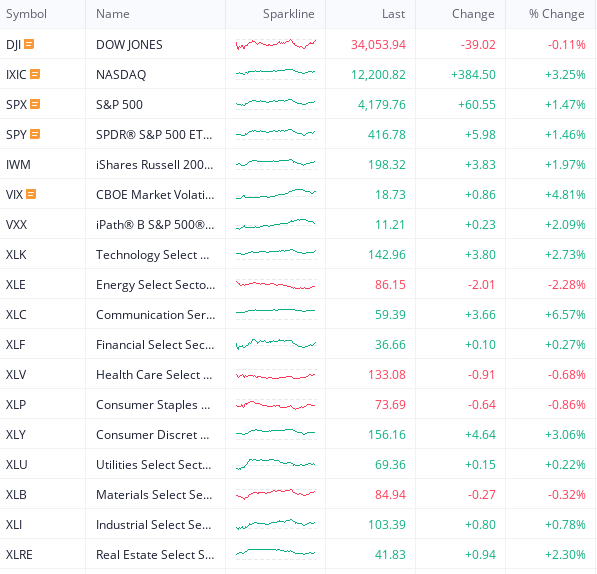Click the name Materials Select Se...
597x574 pixels.
(154, 495)
